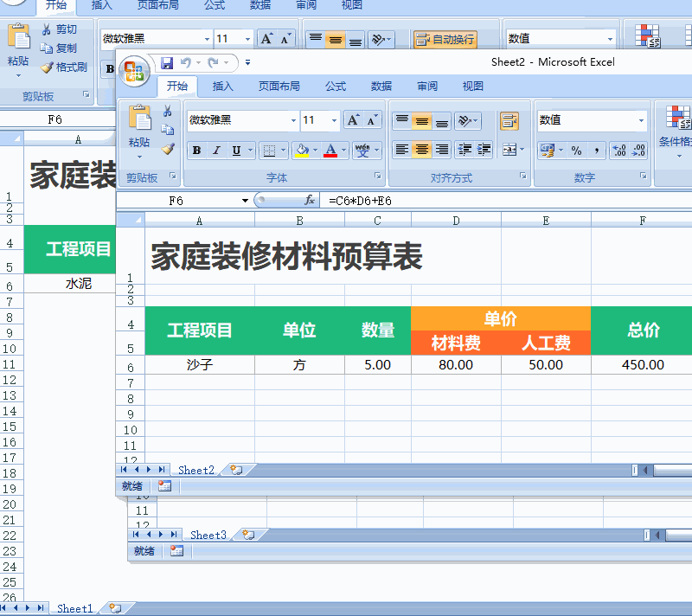Customize Sheet2 quick access toolbar dropdown
The image size is (692, 616).
(248, 62)
